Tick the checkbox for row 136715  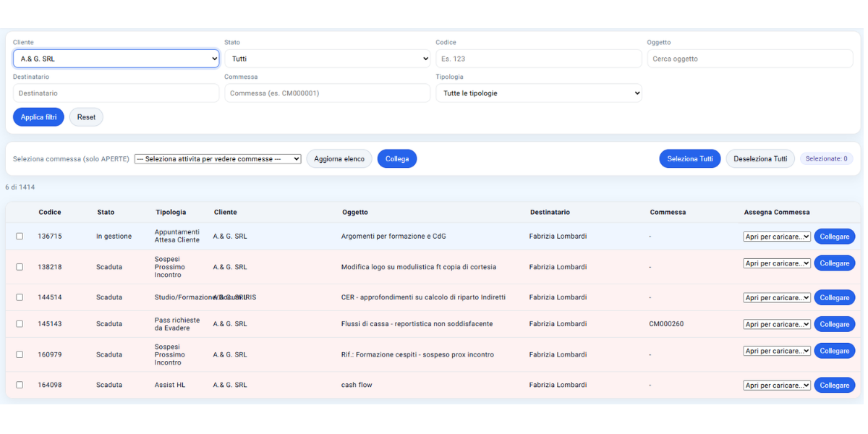pyautogui.click(x=20, y=237)
